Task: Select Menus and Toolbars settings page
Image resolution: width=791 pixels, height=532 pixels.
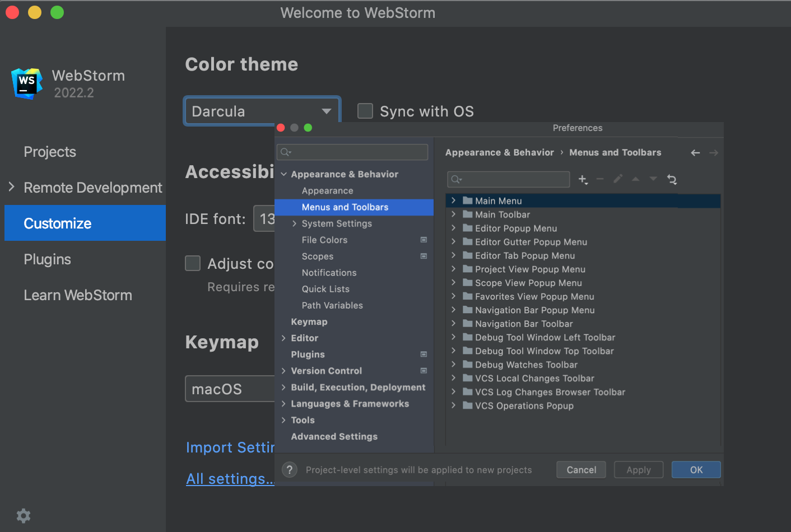Action: click(354, 207)
